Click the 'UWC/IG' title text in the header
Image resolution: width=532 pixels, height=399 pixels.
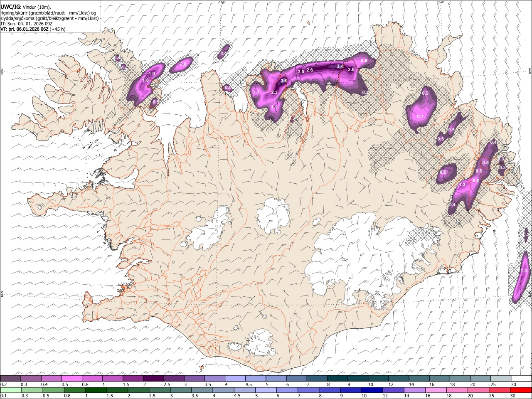(x=10, y=7)
